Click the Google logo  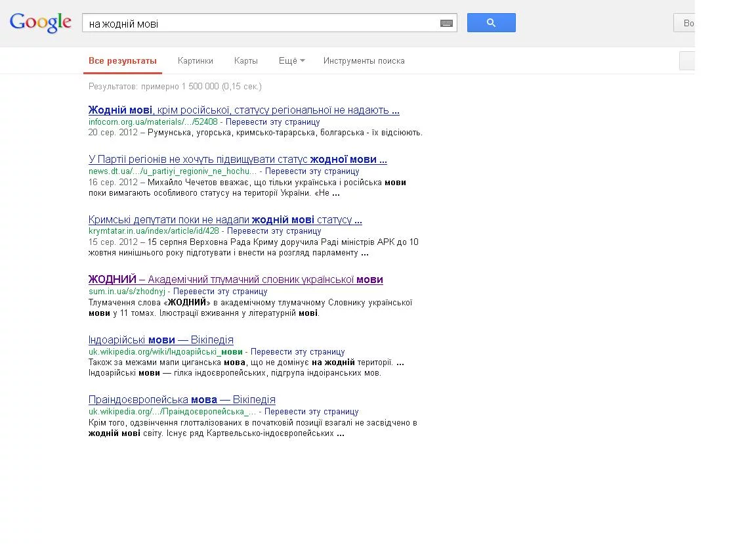coord(41,22)
